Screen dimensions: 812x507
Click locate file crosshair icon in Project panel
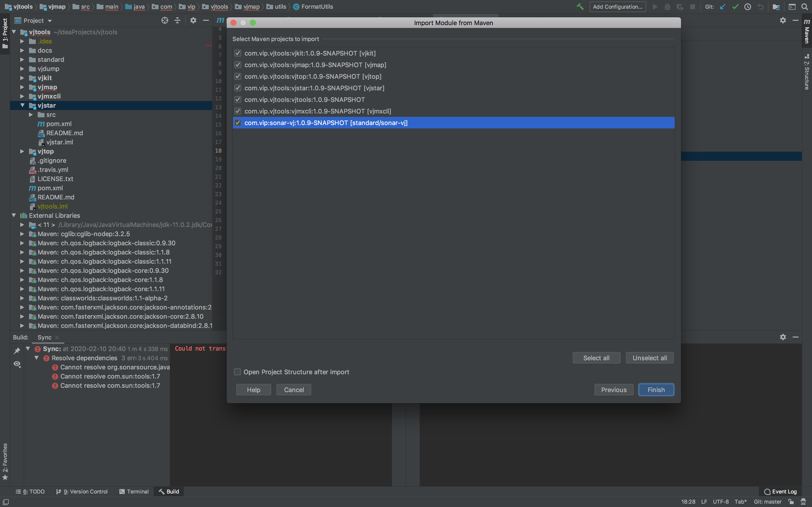click(x=164, y=20)
